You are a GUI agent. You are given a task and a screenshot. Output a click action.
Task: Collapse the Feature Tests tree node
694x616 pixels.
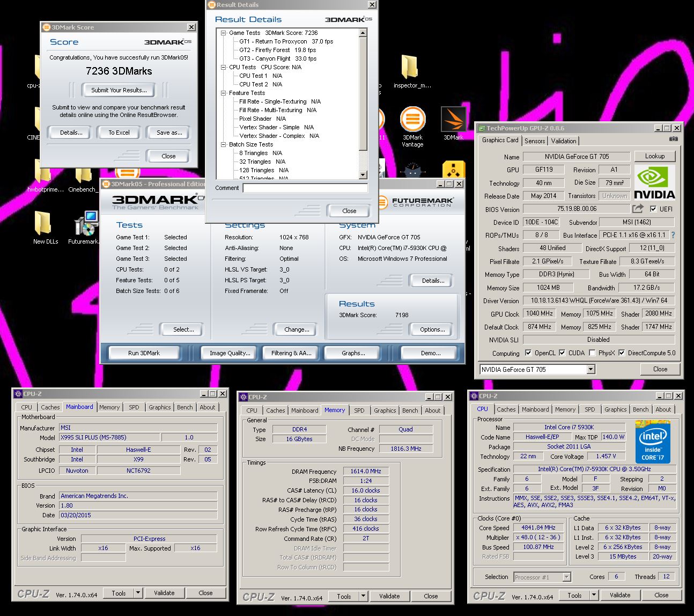(224, 93)
